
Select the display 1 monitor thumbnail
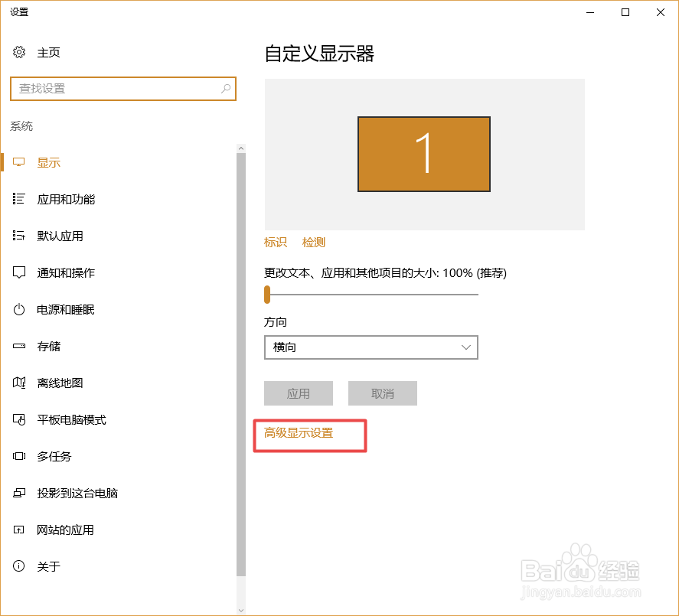[x=424, y=154]
